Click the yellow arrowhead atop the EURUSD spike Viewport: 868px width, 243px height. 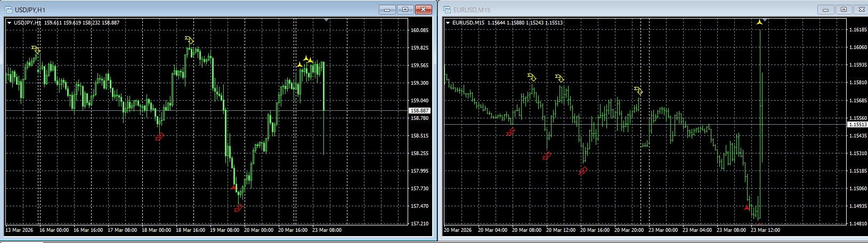759,22
